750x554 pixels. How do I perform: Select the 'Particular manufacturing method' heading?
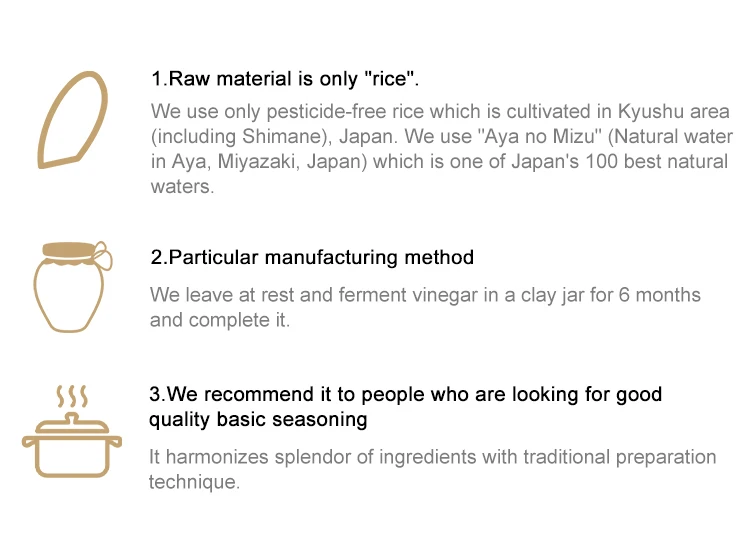[x=312, y=257]
